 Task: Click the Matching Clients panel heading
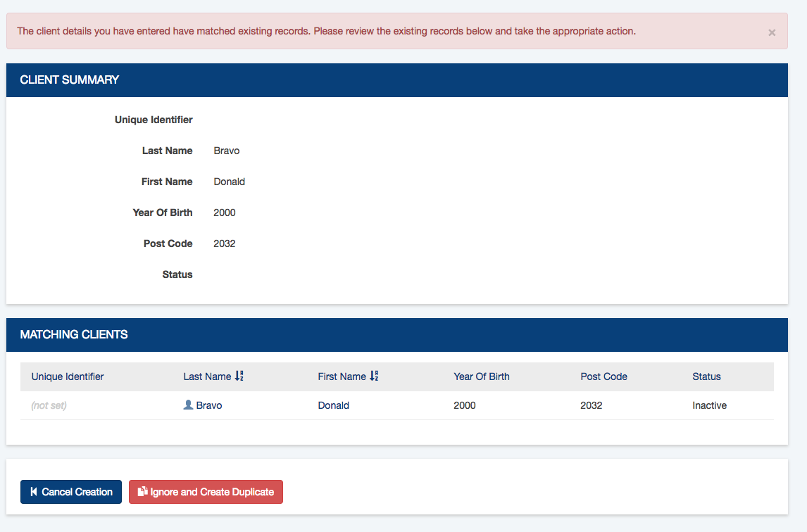396,335
